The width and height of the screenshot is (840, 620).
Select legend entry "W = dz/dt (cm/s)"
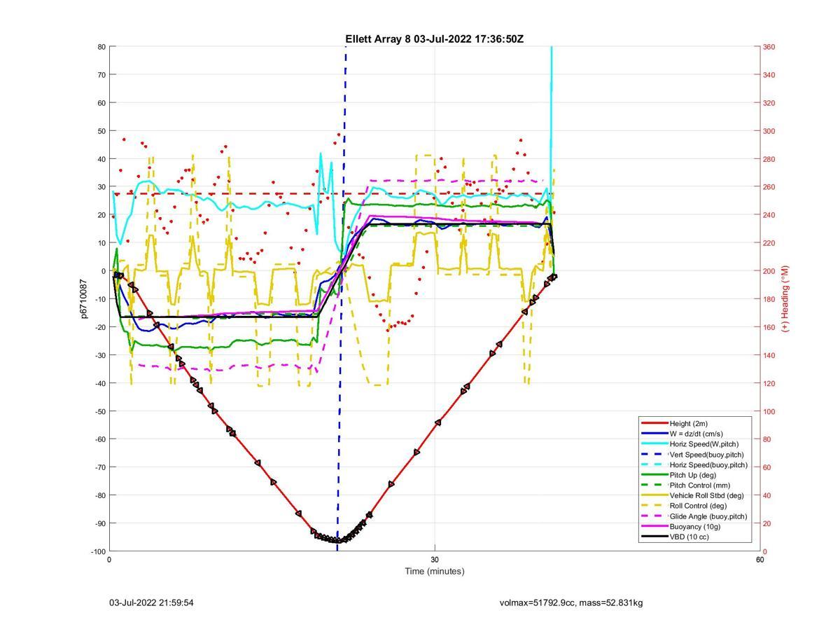(x=698, y=434)
